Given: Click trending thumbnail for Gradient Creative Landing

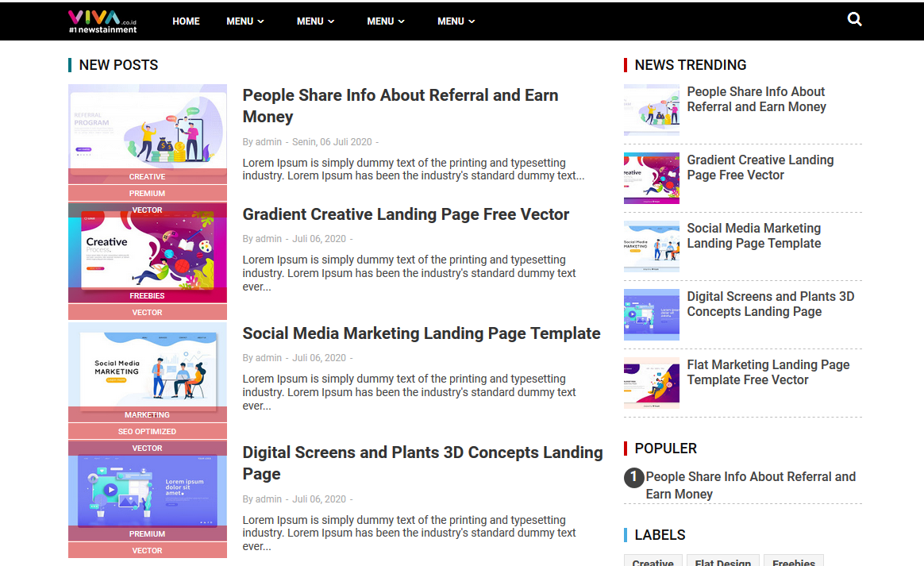Looking at the screenshot, I should pyautogui.click(x=651, y=178).
